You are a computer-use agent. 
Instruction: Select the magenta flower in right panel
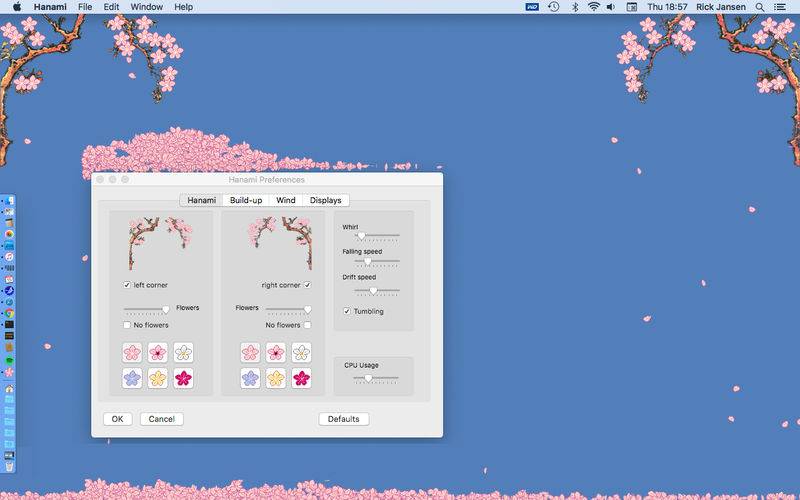pos(301,378)
